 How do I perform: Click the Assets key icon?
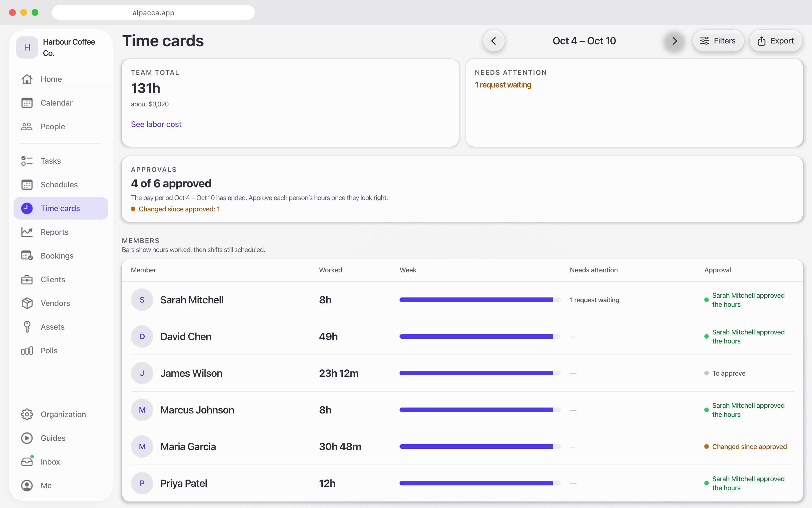27,327
